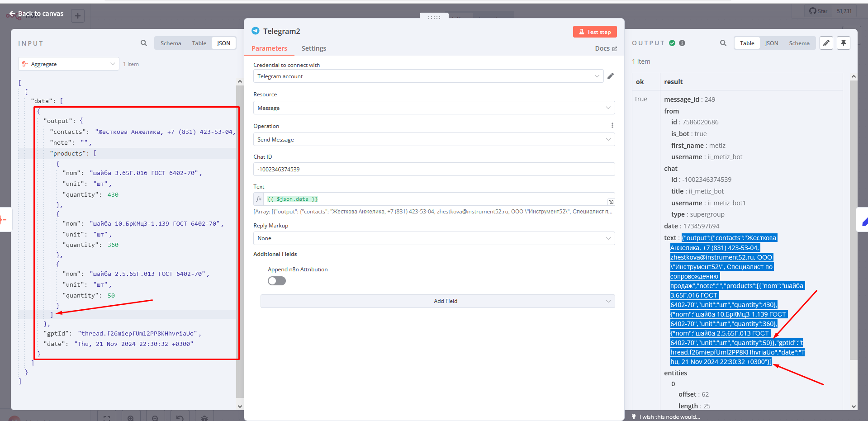The height and width of the screenshot is (421, 868).
Task: Click the 'result' column header
Action: 674,82
